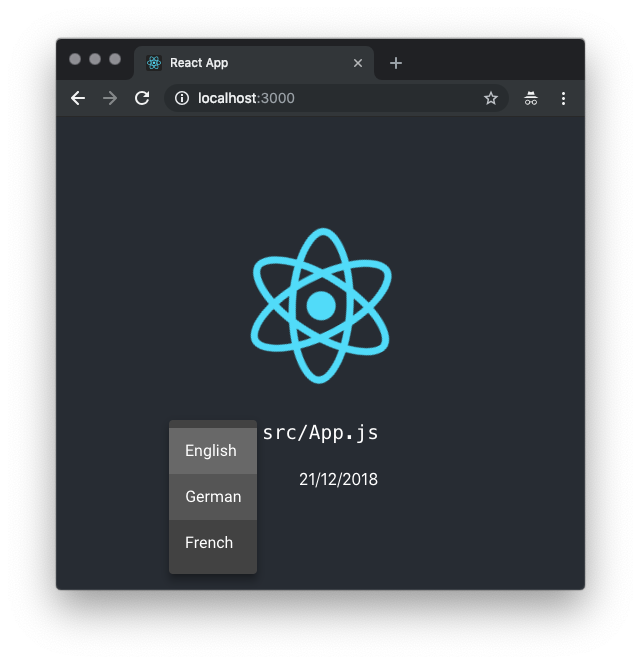Choose German from the language menu
Image resolution: width=641 pixels, height=664 pixels.
point(213,497)
